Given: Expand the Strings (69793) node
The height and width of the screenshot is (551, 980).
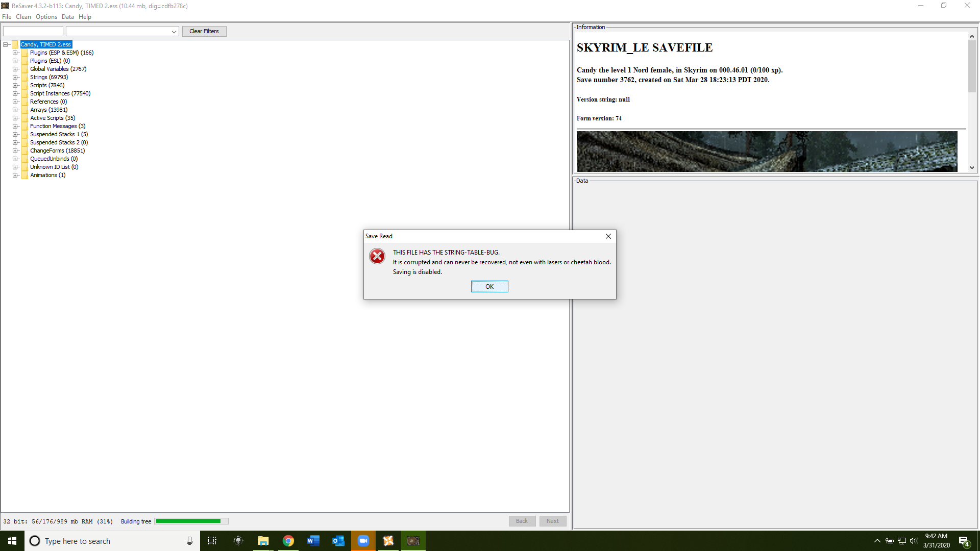Looking at the screenshot, I should tap(15, 78).
